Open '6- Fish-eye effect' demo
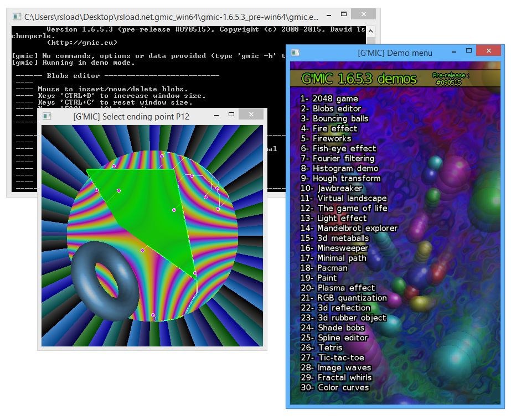 click(338, 149)
